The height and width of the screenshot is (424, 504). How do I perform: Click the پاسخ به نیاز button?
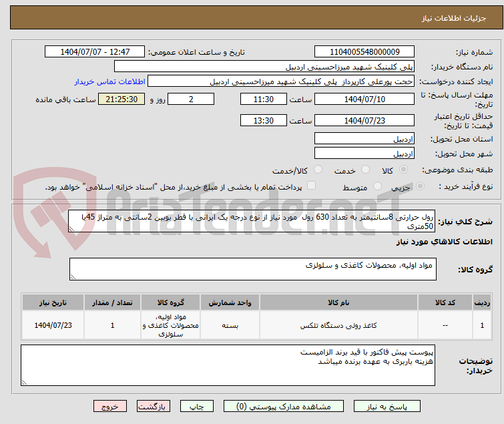387,407
